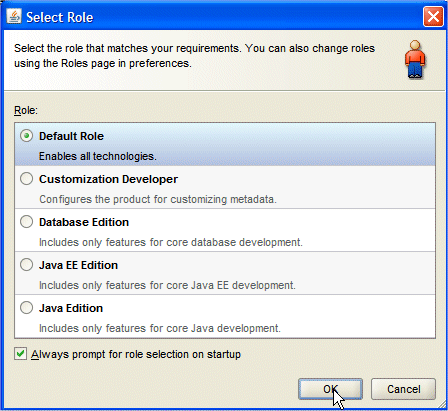Confirm the role with the OK button
This screenshot has height=411, width=448.
pyautogui.click(x=330, y=389)
